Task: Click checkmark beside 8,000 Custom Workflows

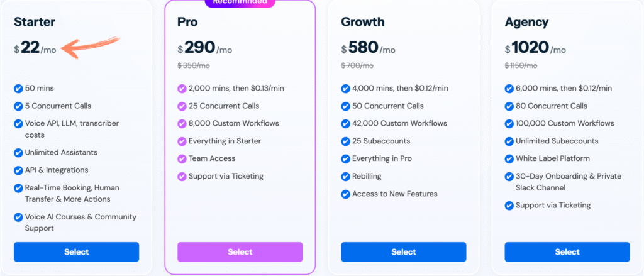Action: point(182,124)
